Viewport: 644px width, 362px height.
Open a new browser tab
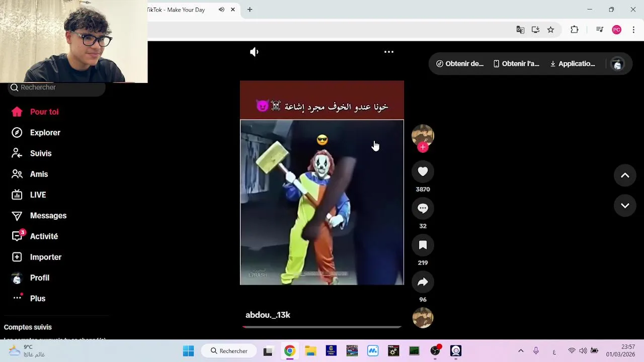(250, 10)
